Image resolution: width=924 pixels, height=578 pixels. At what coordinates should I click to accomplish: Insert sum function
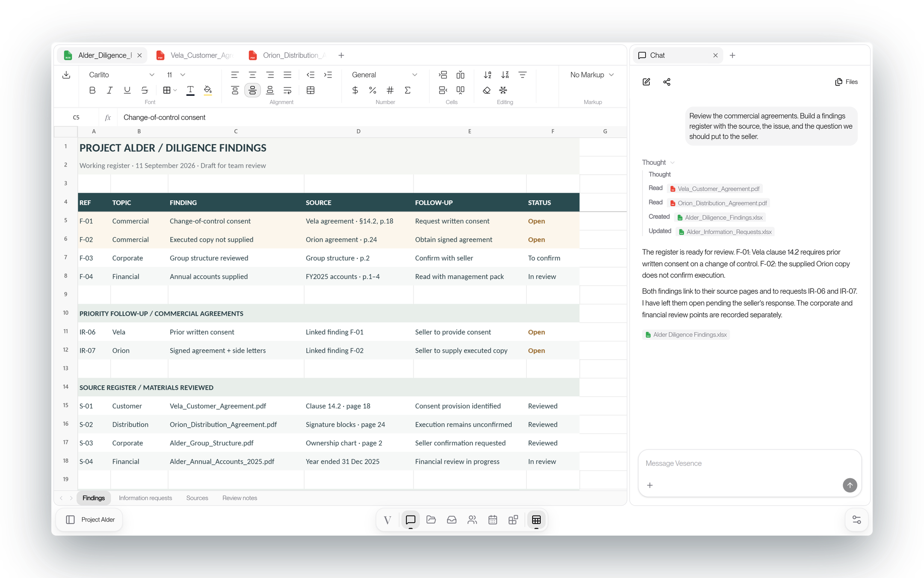tap(408, 90)
